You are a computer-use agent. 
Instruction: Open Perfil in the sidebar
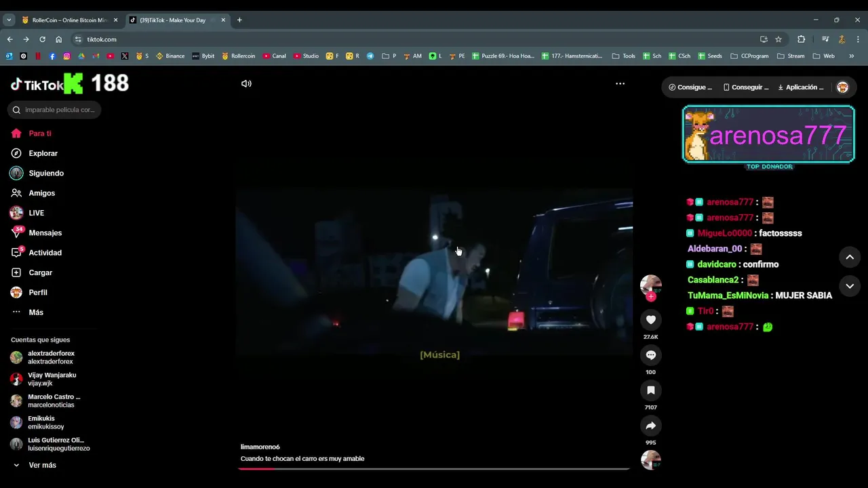(x=28, y=292)
